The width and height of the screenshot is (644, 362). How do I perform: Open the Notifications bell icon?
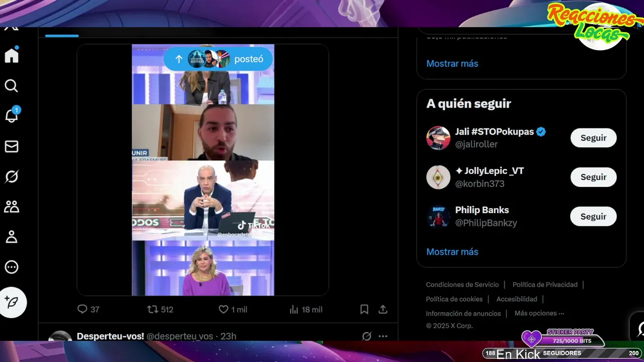[x=12, y=116]
